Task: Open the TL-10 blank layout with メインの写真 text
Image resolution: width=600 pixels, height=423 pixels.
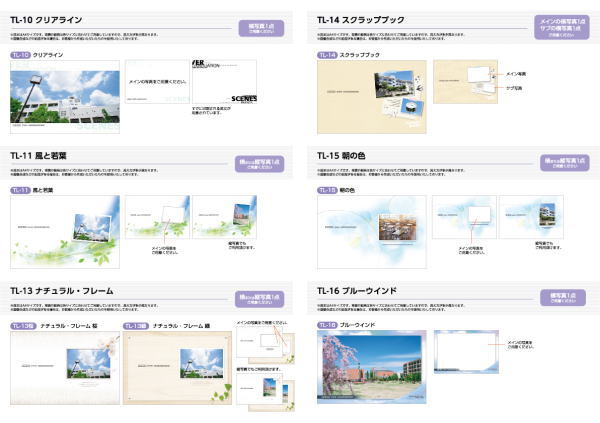Action: (157, 82)
